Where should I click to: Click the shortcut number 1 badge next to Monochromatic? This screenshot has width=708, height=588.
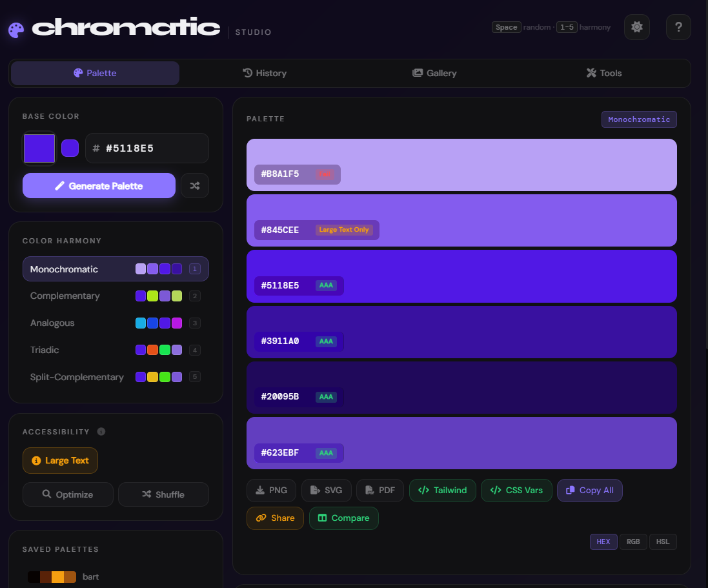click(x=195, y=269)
